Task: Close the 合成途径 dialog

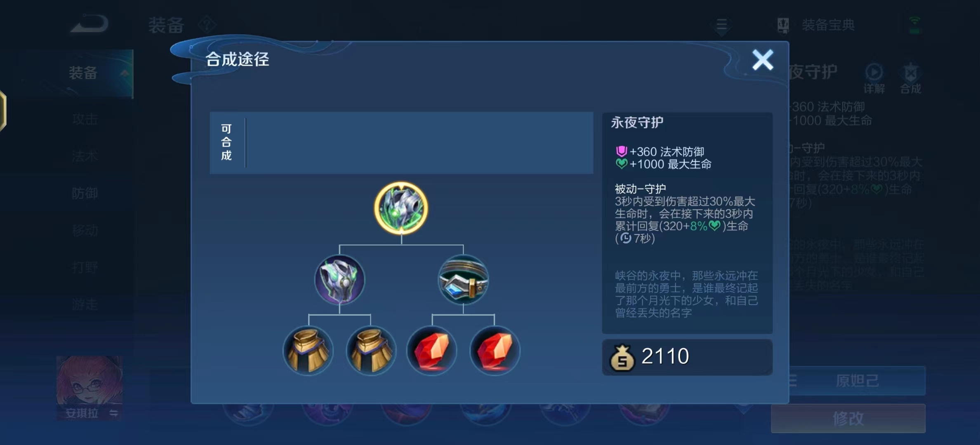Action: click(763, 60)
